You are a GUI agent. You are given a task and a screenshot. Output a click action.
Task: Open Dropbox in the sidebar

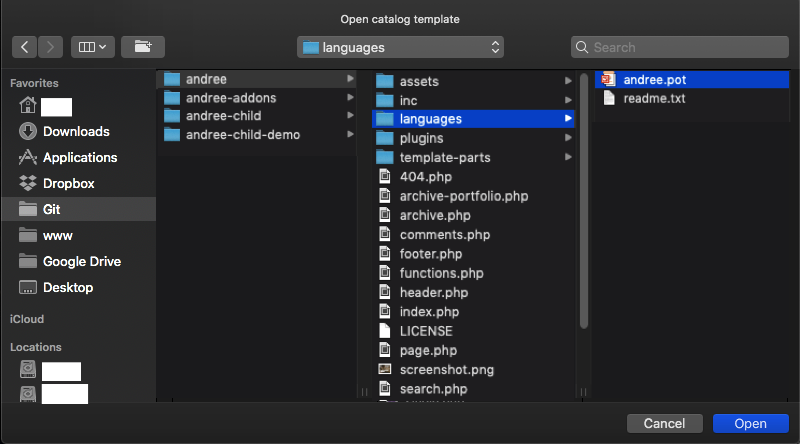(69, 183)
